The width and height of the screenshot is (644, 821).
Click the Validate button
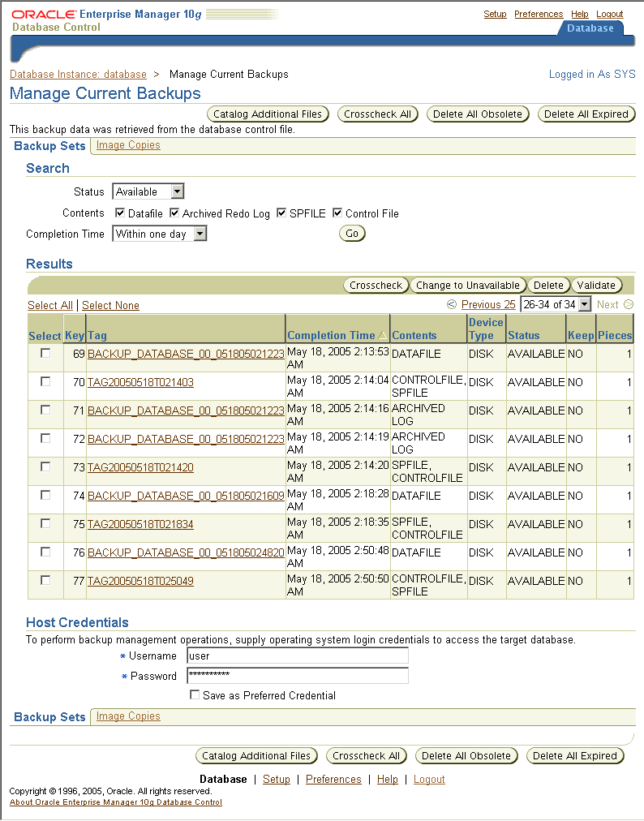point(597,286)
